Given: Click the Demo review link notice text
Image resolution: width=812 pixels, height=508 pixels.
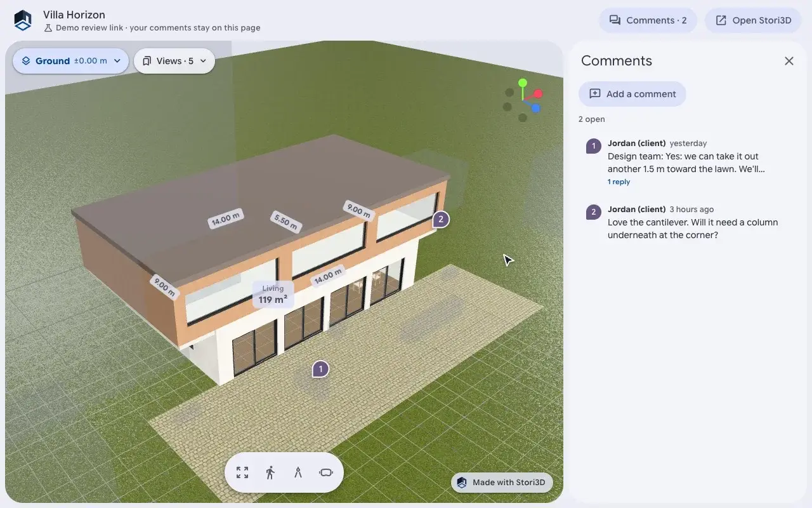Looking at the screenshot, I should [x=158, y=28].
